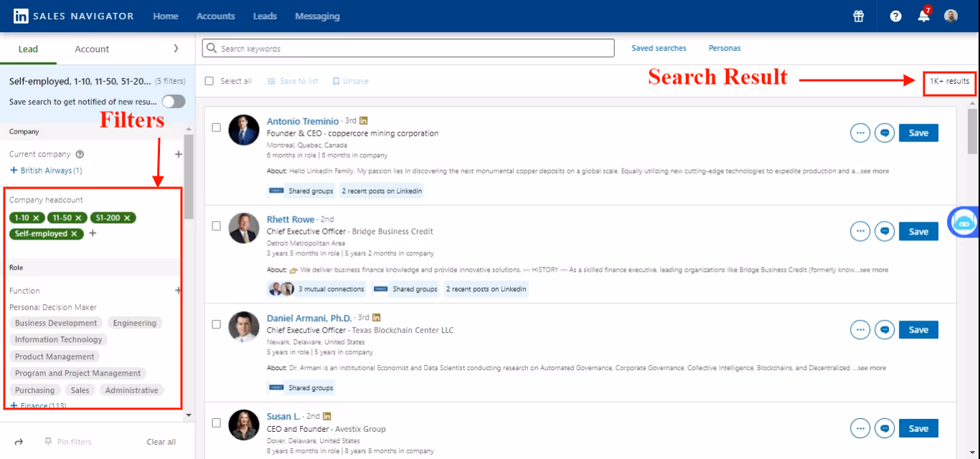Expand the Account panel chevron
The image size is (980, 459).
coord(176,49)
